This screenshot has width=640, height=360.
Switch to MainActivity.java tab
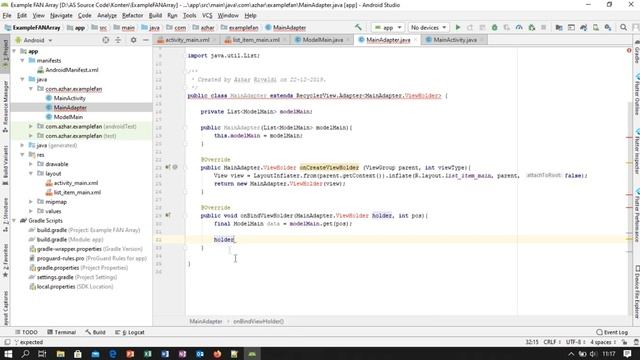click(x=455, y=40)
